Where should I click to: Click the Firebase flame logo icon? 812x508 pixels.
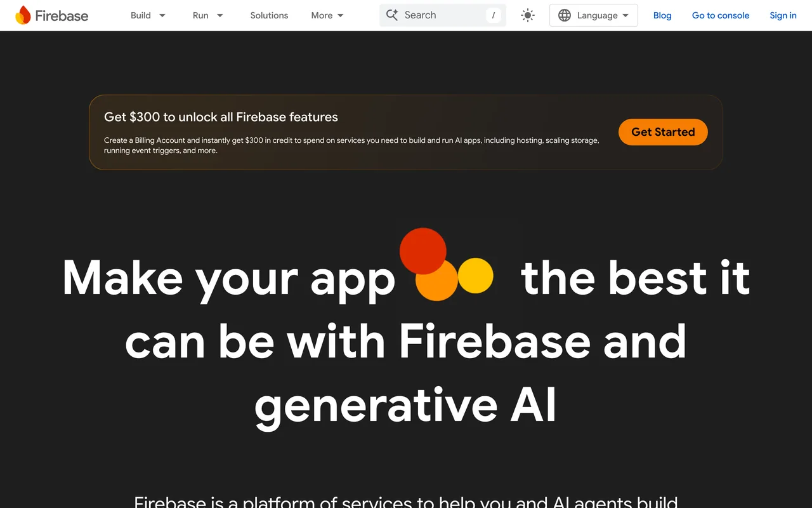tap(23, 15)
